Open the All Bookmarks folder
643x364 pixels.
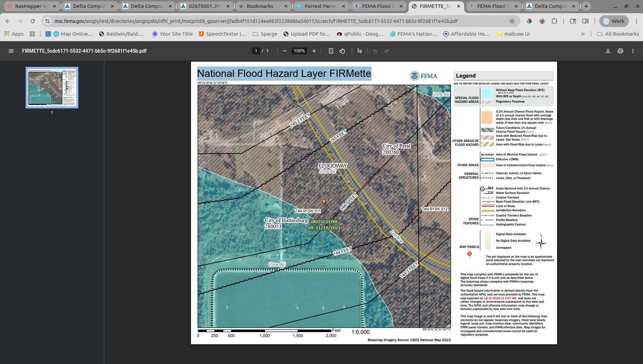(x=618, y=34)
